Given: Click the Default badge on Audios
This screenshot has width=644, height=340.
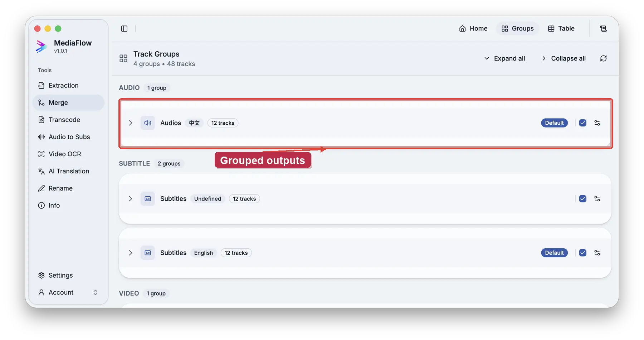Looking at the screenshot, I should pos(554,123).
